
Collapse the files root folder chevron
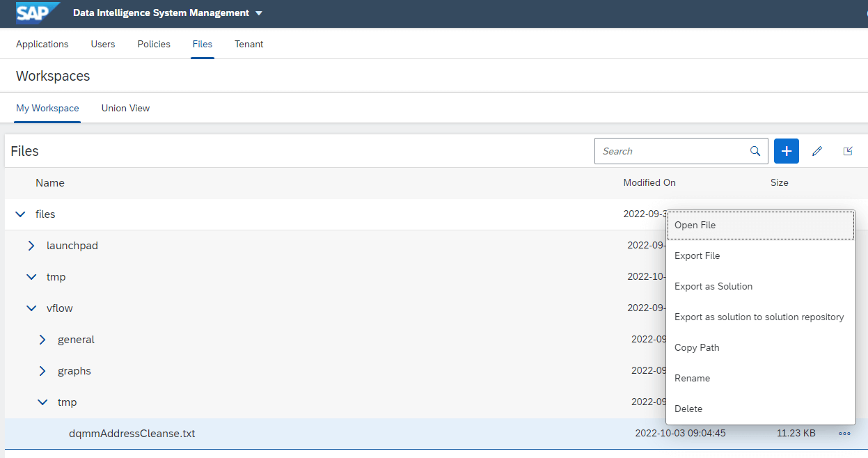20,214
